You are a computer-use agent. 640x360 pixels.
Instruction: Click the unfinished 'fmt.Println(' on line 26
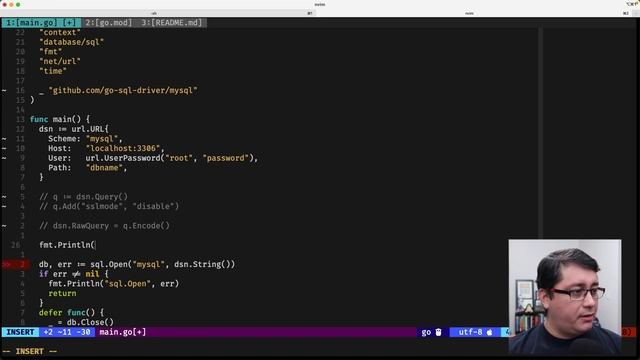[x=67, y=245]
